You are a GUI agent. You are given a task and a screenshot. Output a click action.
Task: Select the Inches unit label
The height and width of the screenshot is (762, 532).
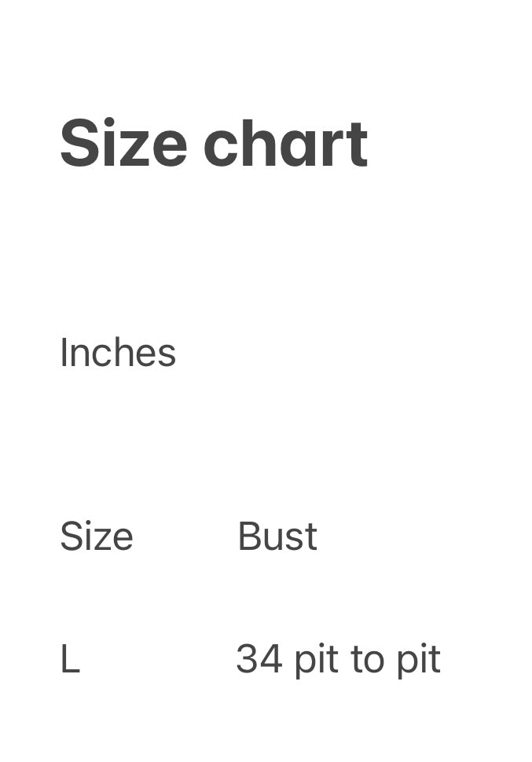(x=118, y=353)
